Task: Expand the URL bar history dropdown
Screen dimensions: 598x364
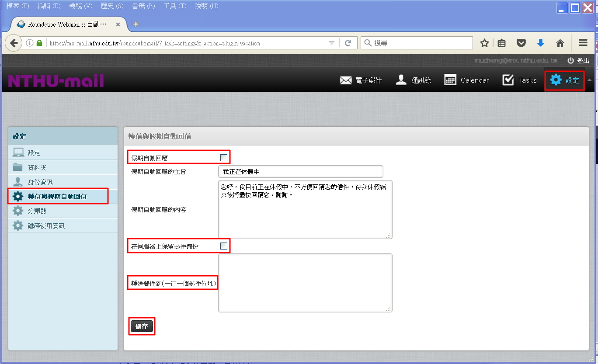Action: tap(332, 43)
